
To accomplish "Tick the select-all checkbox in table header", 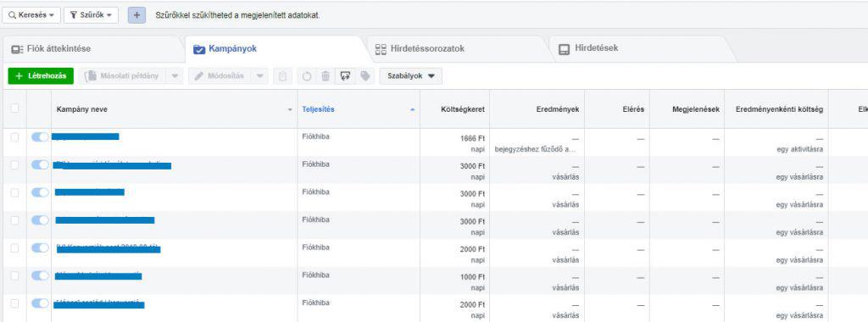I will pos(14,108).
